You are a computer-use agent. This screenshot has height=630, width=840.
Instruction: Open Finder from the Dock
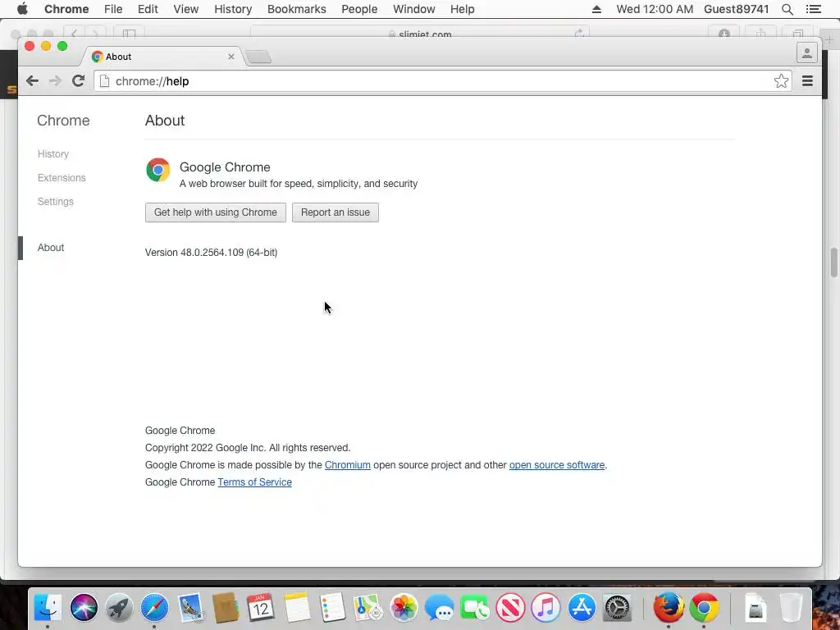(x=48, y=608)
